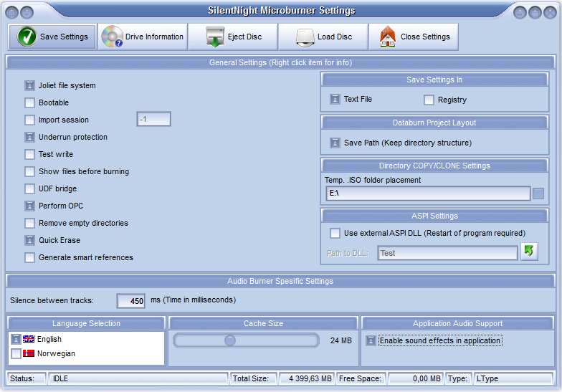
Task: Click the Close Settings button label
Action: click(x=425, y=37)
